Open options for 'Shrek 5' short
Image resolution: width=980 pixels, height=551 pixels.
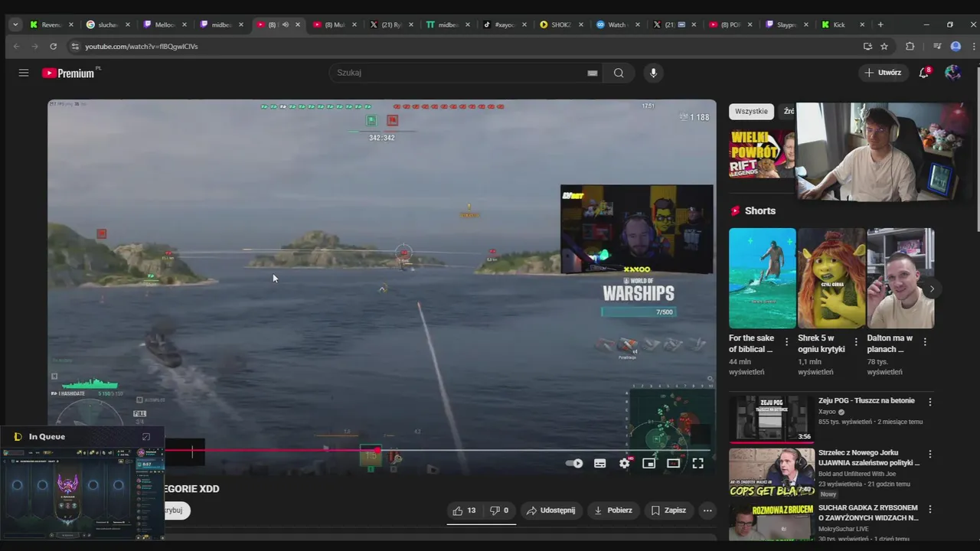[856, 342]
